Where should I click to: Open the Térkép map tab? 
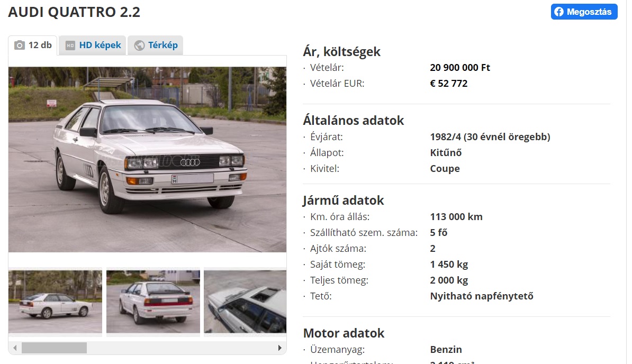point(156,45)
